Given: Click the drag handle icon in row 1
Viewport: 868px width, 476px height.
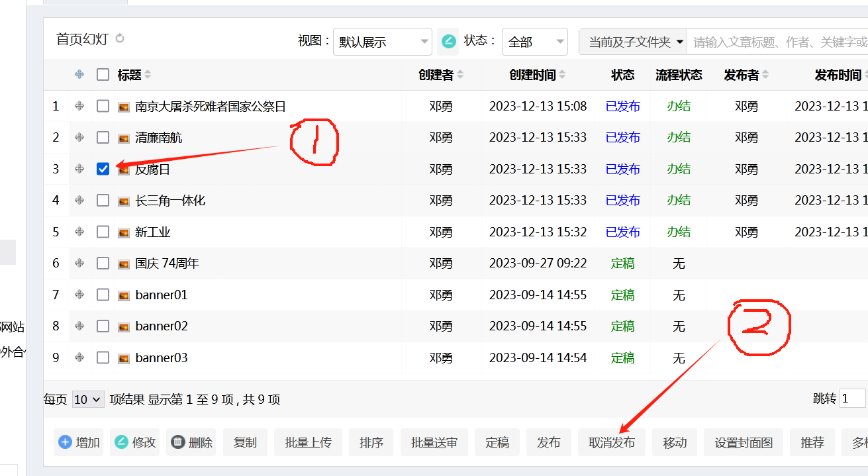Looking at the screenshot, I should [79, 106].
